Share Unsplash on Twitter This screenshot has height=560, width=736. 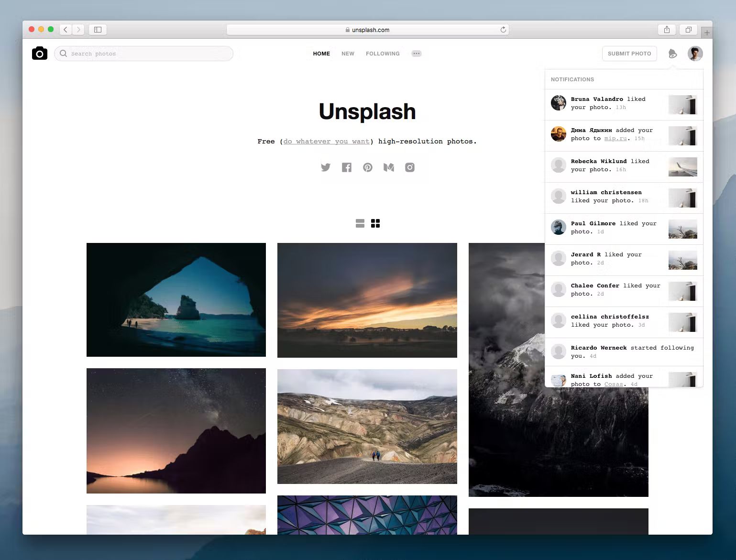(326, 167)
